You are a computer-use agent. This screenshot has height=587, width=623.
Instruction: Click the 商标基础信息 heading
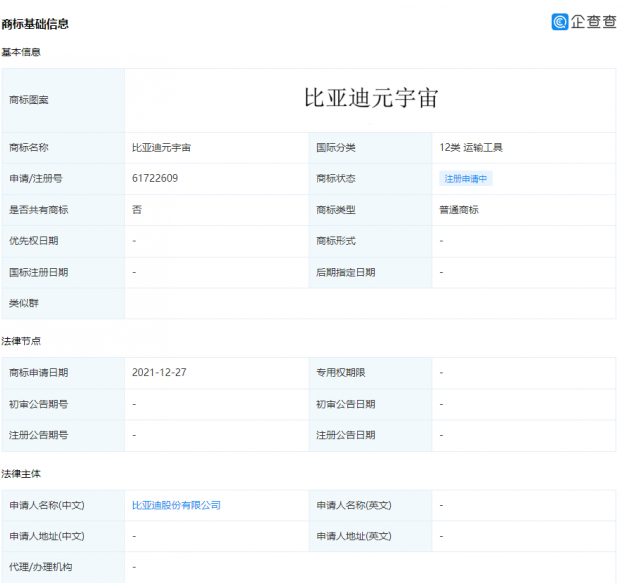(x=35, y=24)
